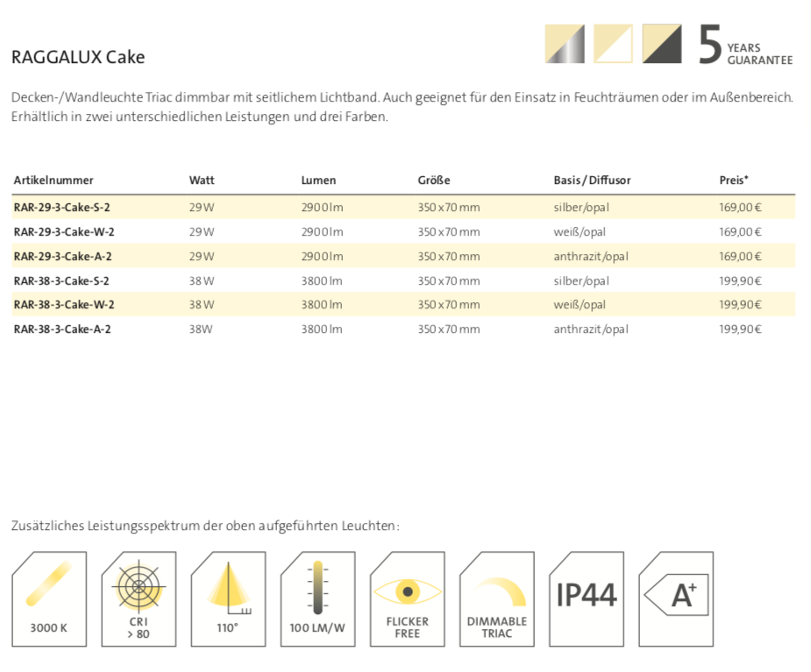Click 3800 lm in the RAR-38-3-Cake-A-2 row
Image resolution: width=811 pixels, height=672 pixels.
point(322,329)
